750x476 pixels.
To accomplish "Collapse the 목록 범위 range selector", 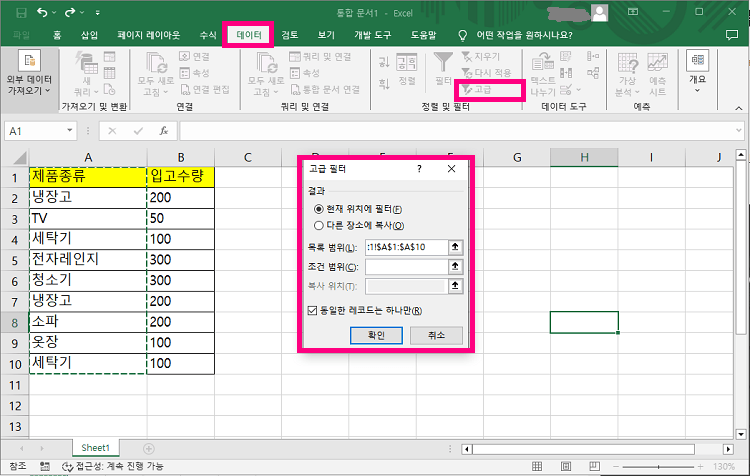I will 456,247.
